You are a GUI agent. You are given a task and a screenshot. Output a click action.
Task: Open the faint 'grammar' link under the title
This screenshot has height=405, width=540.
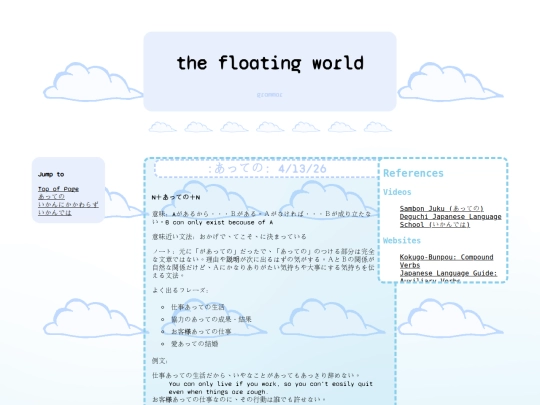pyautogui.click(x=270, y=95)
